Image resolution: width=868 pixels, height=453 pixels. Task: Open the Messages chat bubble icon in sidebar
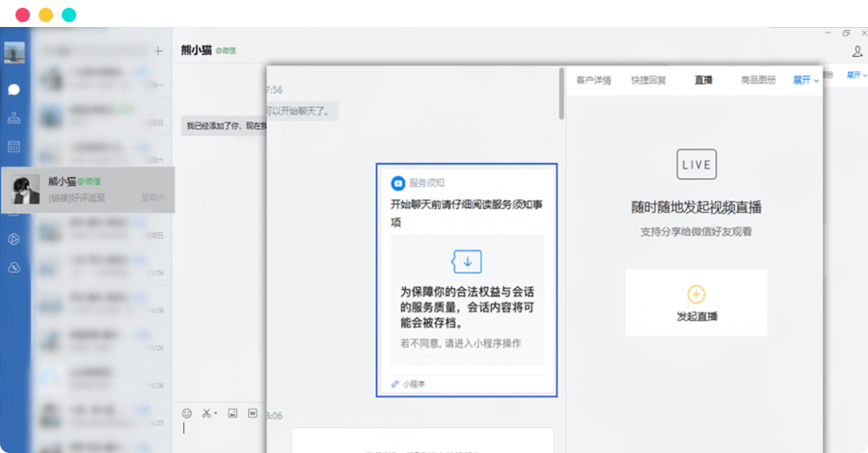pos(14,90)
